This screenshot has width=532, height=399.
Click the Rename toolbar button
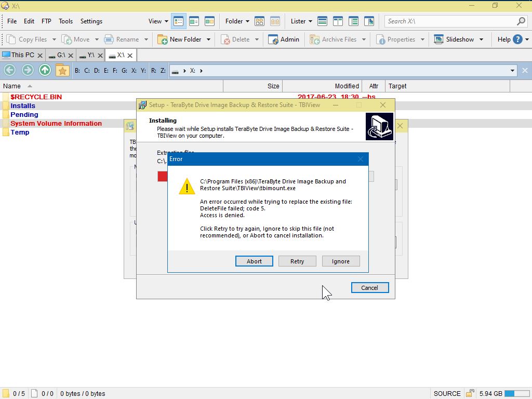tap(122, 39)
